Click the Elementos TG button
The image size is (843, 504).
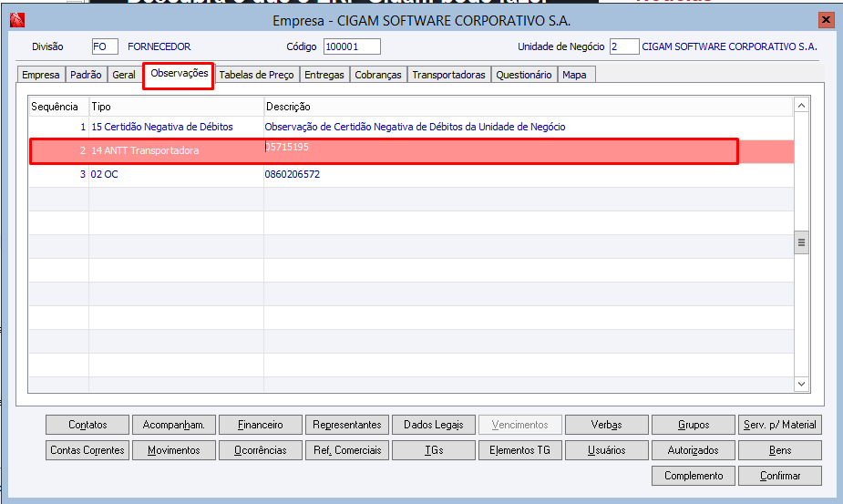point(520,450)
